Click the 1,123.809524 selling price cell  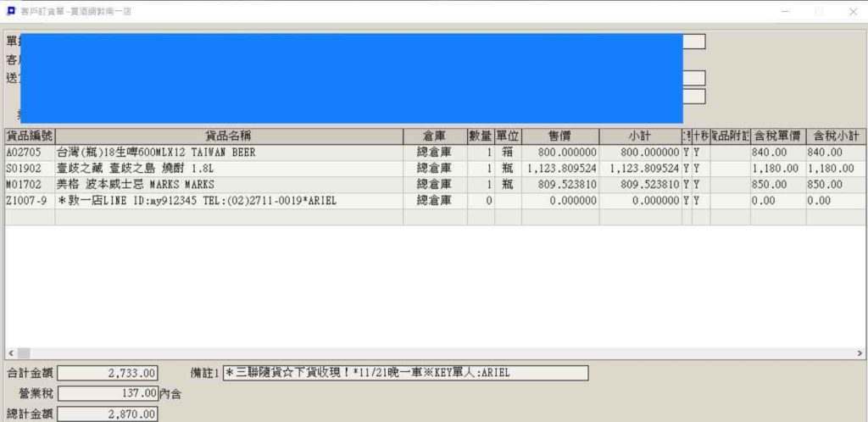point(560,169)
